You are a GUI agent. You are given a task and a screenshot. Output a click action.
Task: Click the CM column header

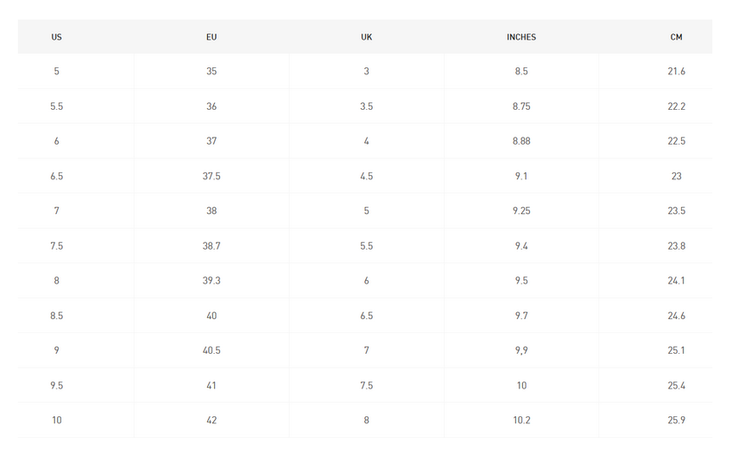click(676, 37)
